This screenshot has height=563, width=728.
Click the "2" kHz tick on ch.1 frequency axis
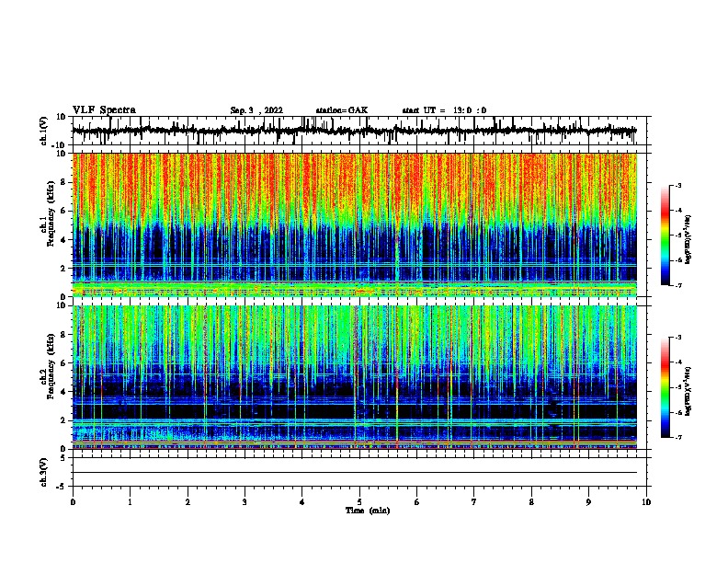(64, 268)
